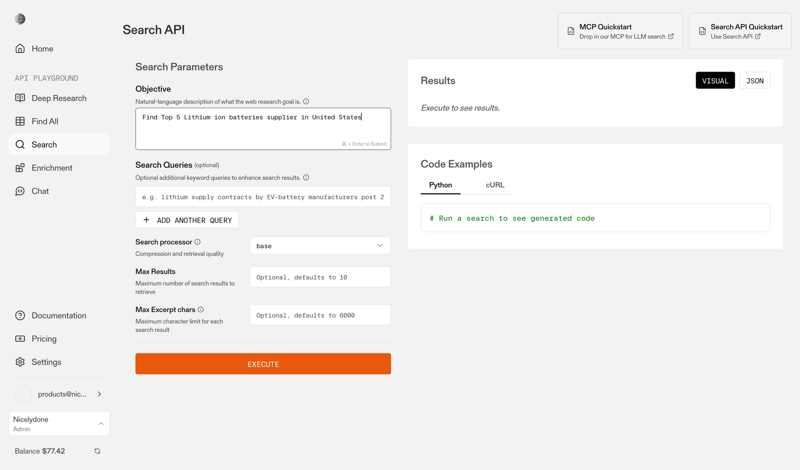Click the info icon next to Objective description
This screenshot has height=470, width=800.
(x=306, y=102)
